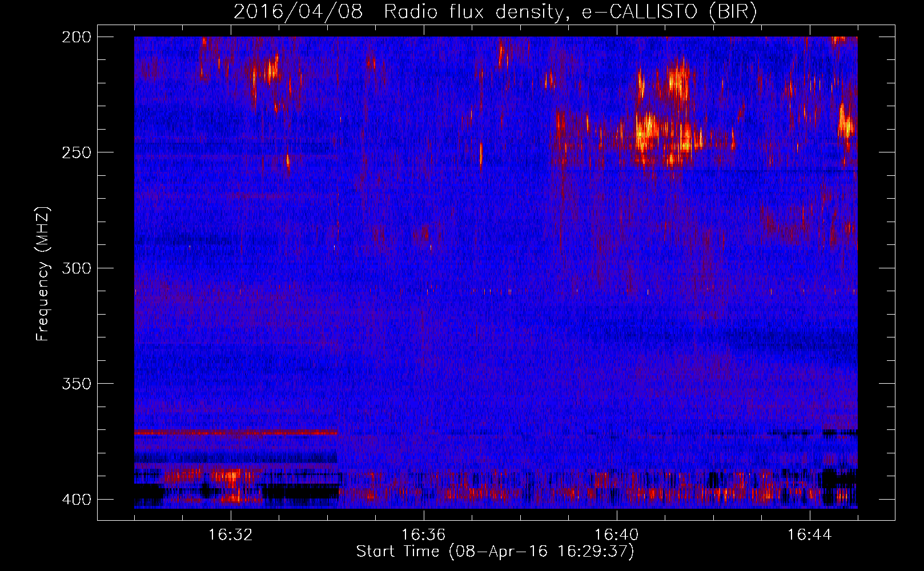Click the 16:40 time tick label
Viewport: 924px width, 571px height.
616,535
